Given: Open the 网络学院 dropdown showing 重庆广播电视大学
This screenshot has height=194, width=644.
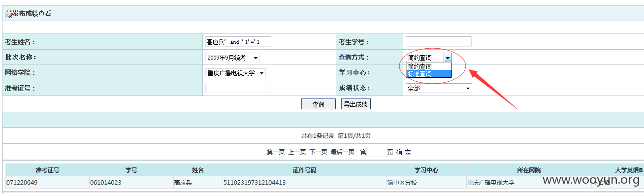Looking at the screenshot, I should coord(235,73).
